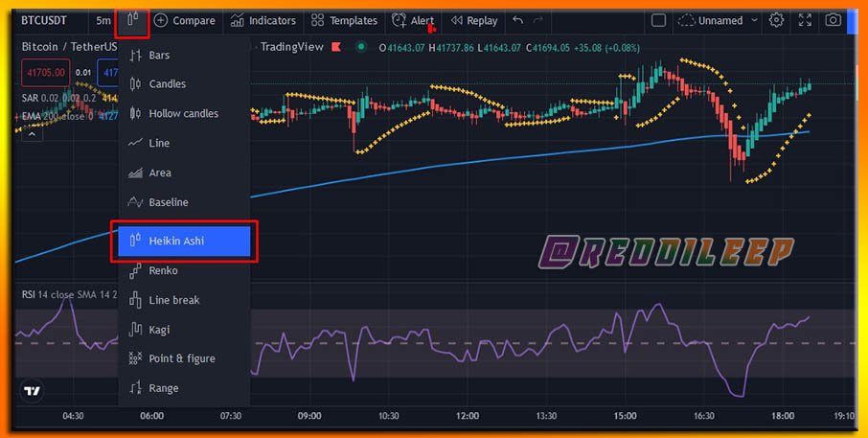Click the Bars icon in menu
Image resolution: width=868 pixels, height=438 pixels.
pyautogui.click(x=136, y=55)
